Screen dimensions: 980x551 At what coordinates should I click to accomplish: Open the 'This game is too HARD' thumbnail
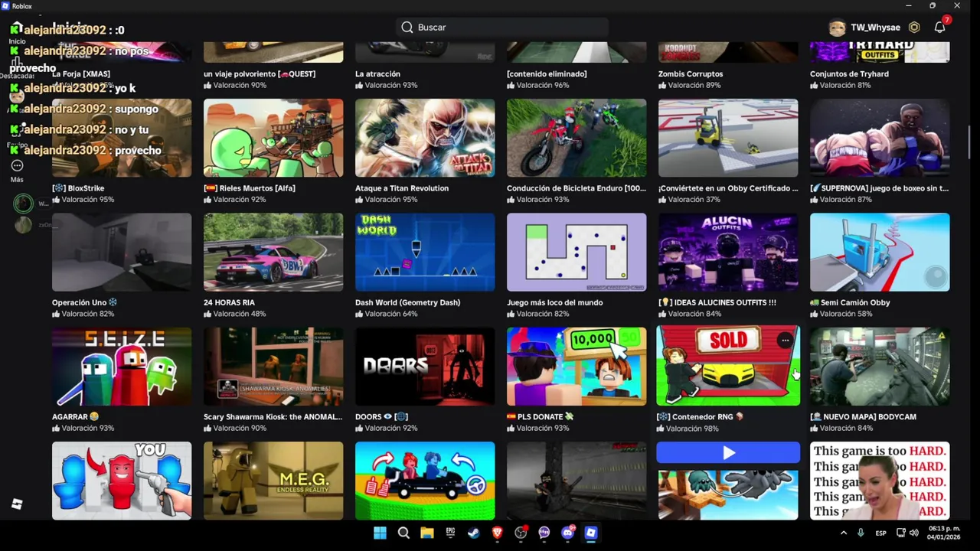tap(880, 481)
